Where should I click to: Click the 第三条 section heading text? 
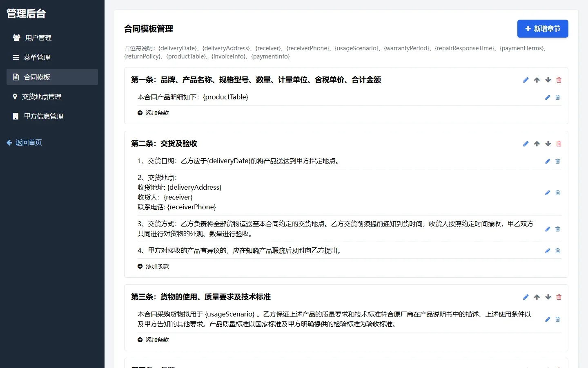(201, 297)
